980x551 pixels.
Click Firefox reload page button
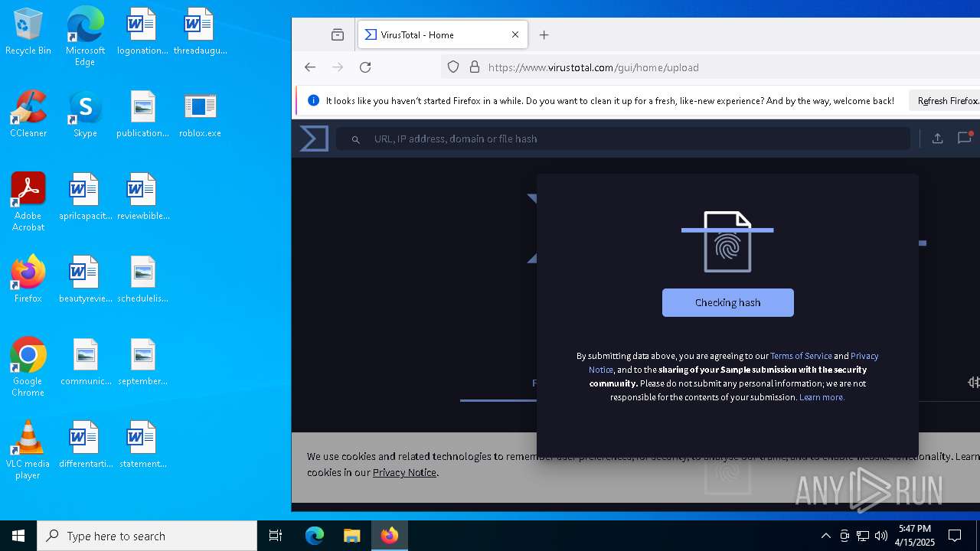[x=365, y=67]
